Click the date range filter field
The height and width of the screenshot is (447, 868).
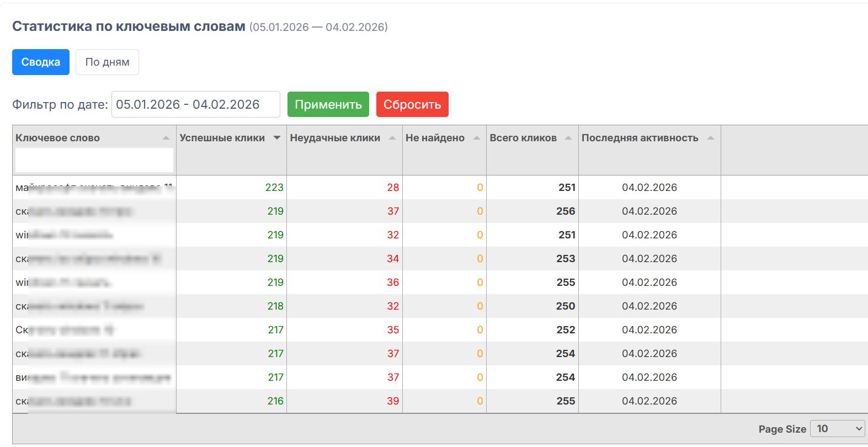coord(195,104)
